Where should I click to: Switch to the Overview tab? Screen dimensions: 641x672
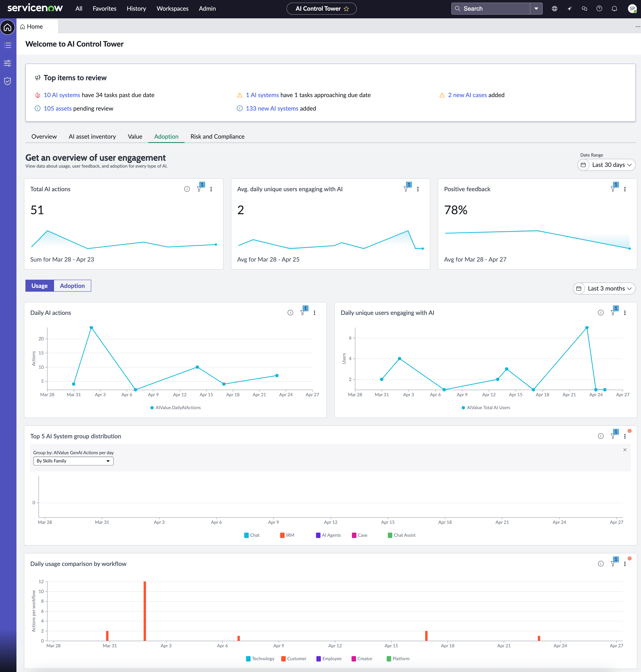point(44,136)
